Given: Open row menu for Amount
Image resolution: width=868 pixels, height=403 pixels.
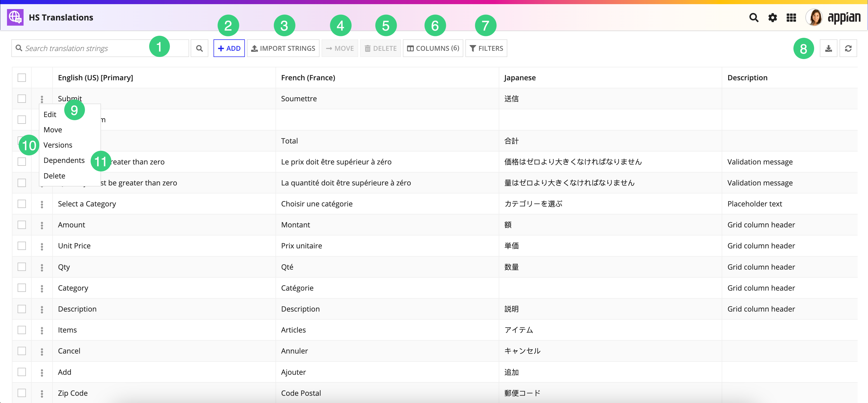Looking at the screenshot, I should (42, 225).
